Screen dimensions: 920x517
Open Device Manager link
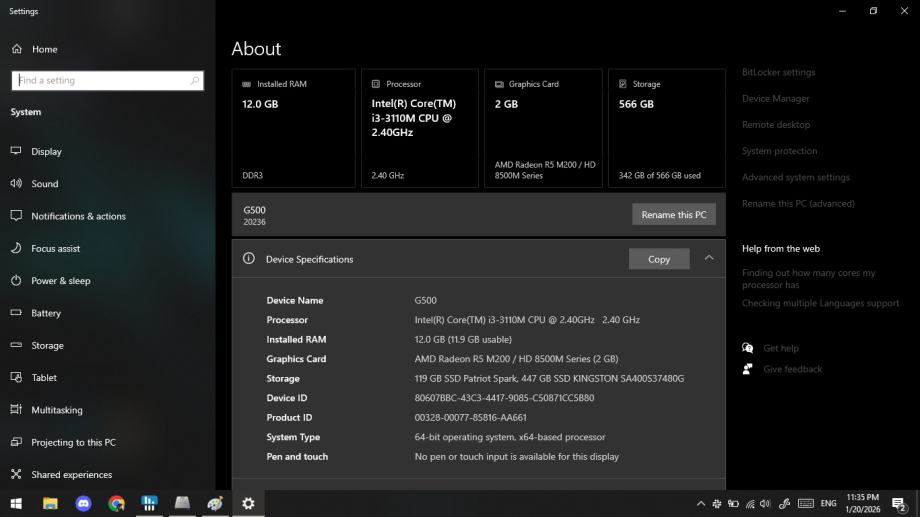point(775,99)
